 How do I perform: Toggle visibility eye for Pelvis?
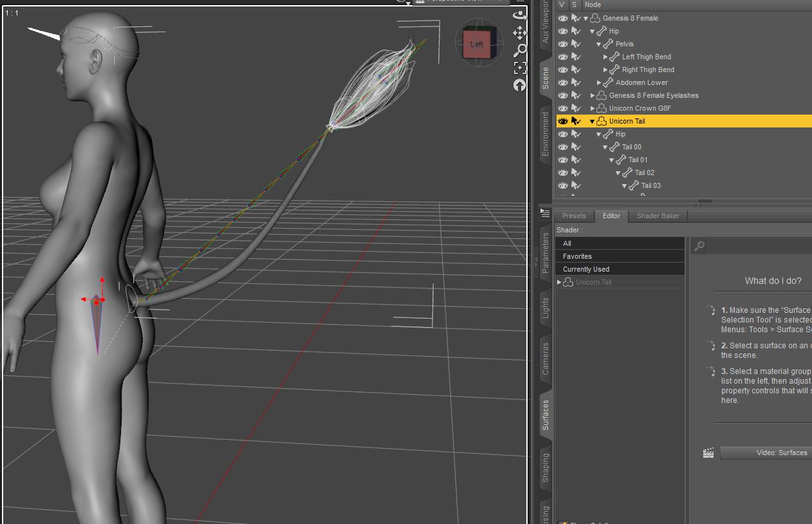(x=563, y=44)
